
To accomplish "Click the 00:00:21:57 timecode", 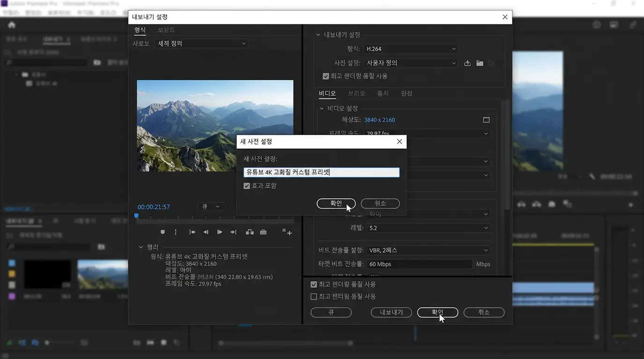I will (x=154, y=207).
